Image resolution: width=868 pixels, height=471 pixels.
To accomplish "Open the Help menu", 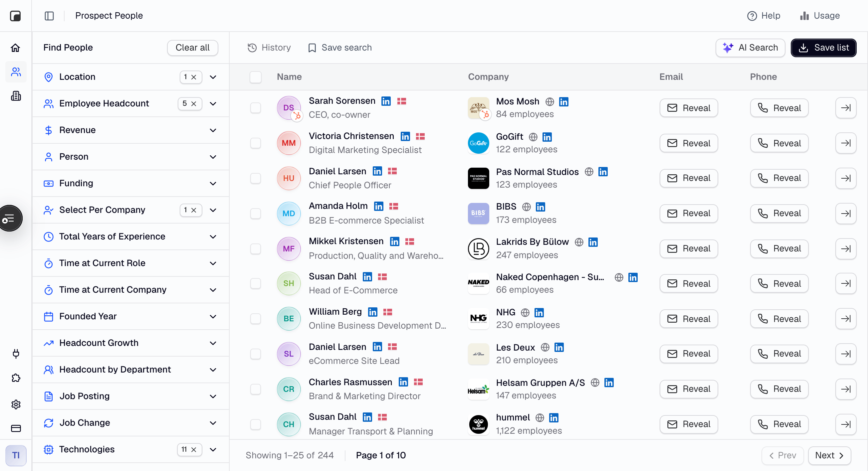I will [x=763, y=16].
